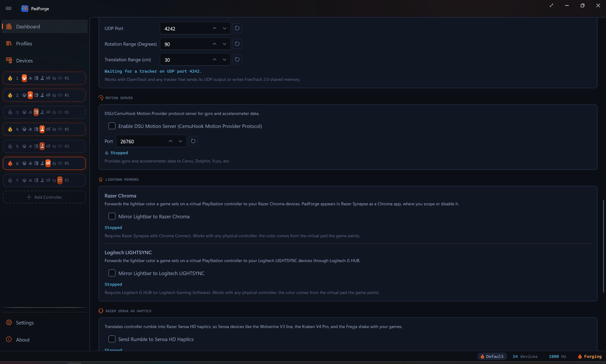Select keyboard-mouse type for controller 6
606x364 pixels.
coord(48,163)
